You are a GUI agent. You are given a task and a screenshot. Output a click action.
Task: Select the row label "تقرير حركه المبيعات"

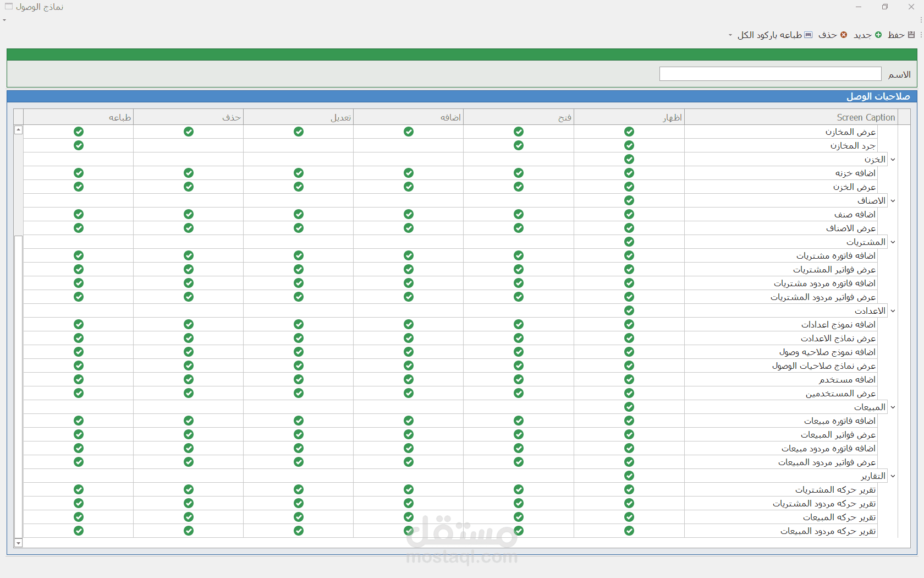click(839, 517)
